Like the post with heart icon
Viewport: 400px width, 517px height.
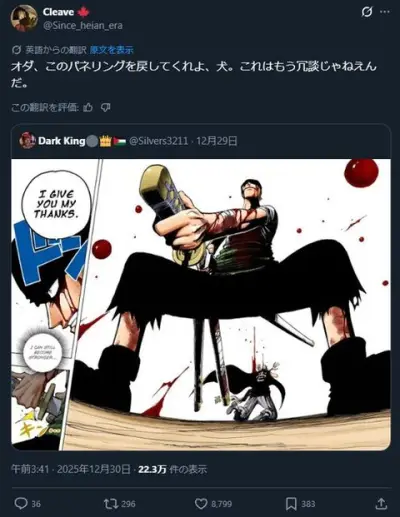pos(201,504)
